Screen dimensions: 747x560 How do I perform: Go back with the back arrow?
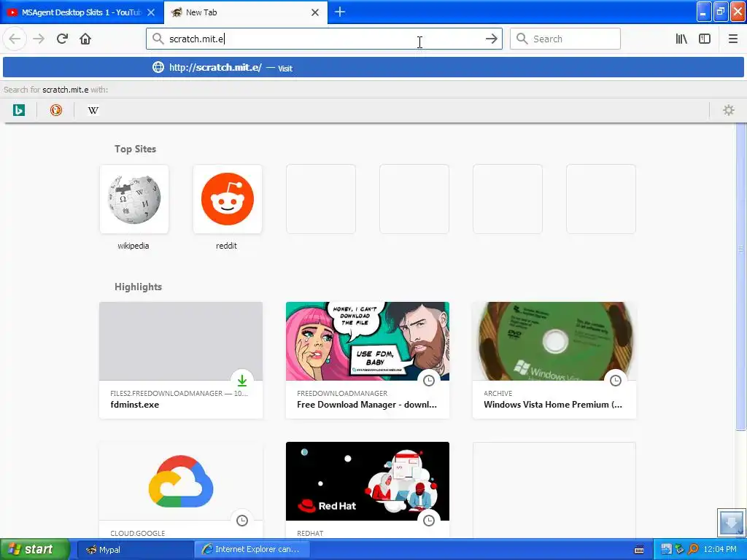[15, 39]
